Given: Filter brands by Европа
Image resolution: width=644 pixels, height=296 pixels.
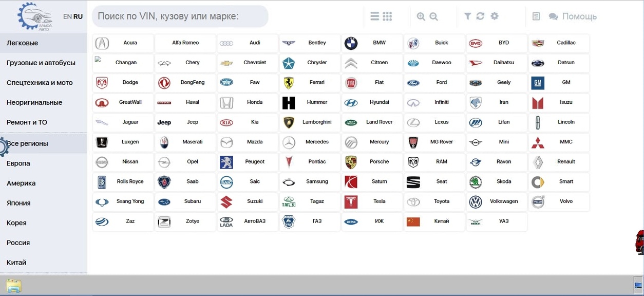Looking at the screenshot, I should click(x=44, y=163).
